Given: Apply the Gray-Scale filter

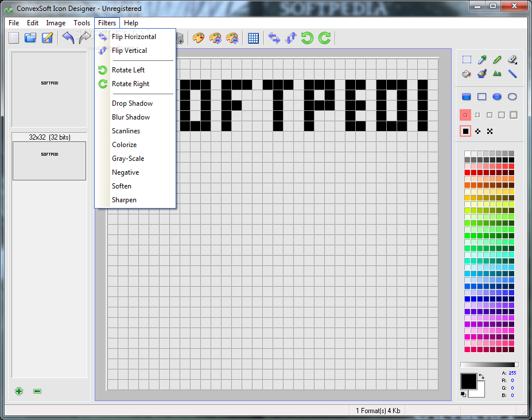Looking at the screenshot, I should 135,159.
